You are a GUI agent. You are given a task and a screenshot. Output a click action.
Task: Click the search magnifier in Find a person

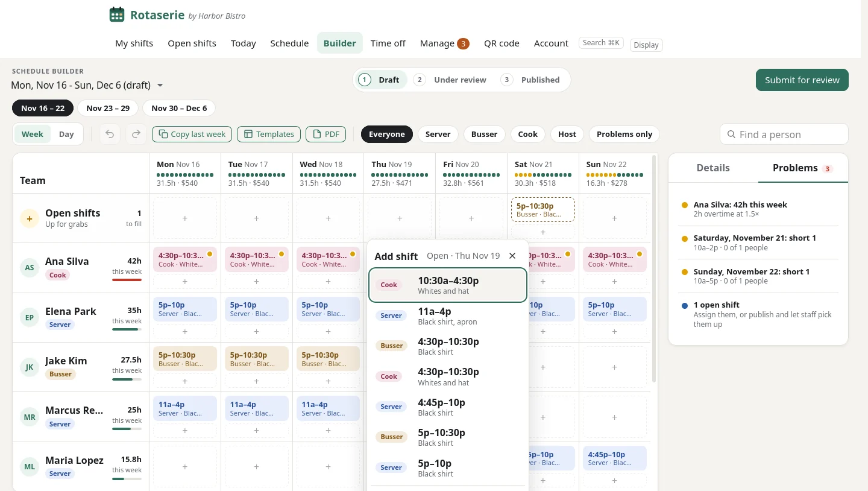pos(731,135)
